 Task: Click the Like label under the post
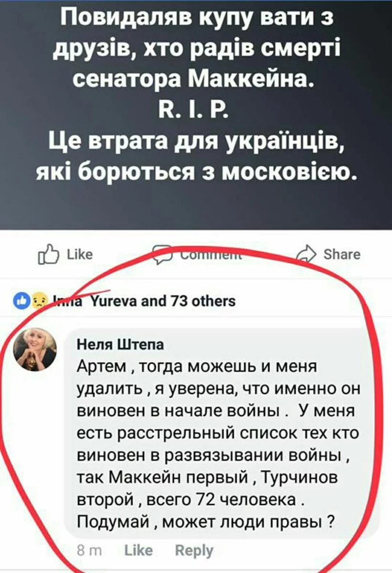80,254
